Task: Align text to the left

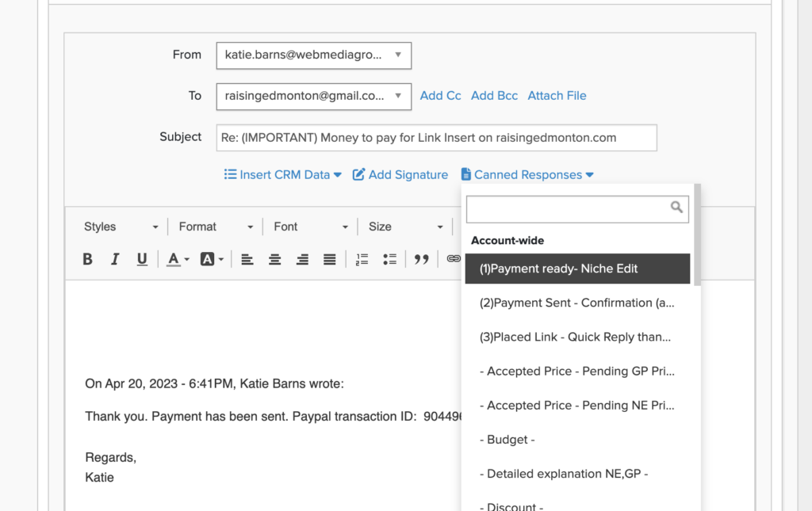Action: (x=247, y=259)
